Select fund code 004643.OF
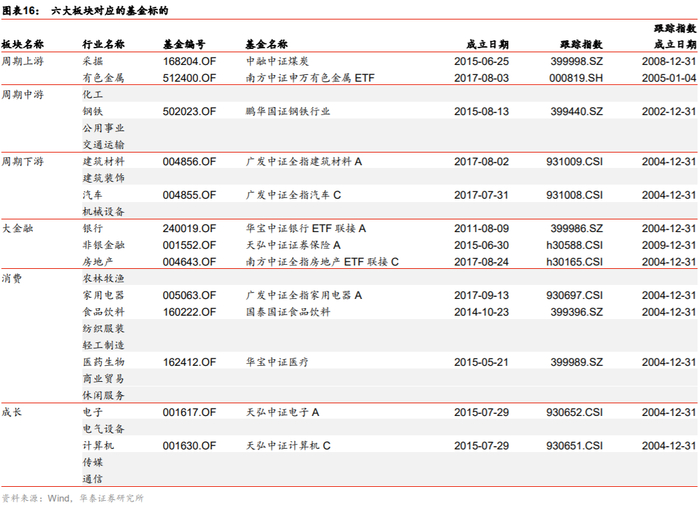Image resolution: width=700 pixels, height=509 pixels. pyautogui.click(x=189, y=262)
